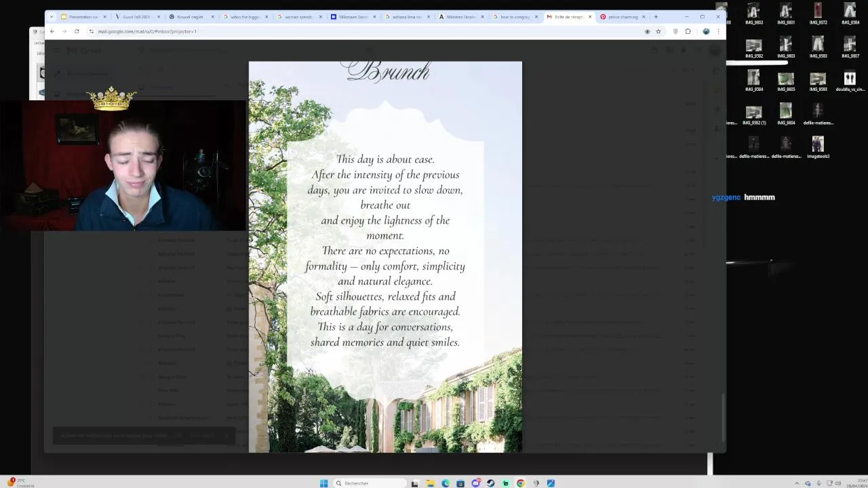Switch to the 'prince charming' Pinterest tab
The image size is (868, 488).
point(623,17)
